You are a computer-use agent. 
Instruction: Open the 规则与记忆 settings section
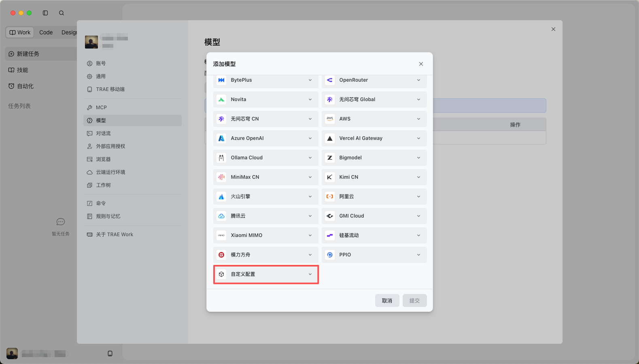pyautogui.click(x=132, y=216)
